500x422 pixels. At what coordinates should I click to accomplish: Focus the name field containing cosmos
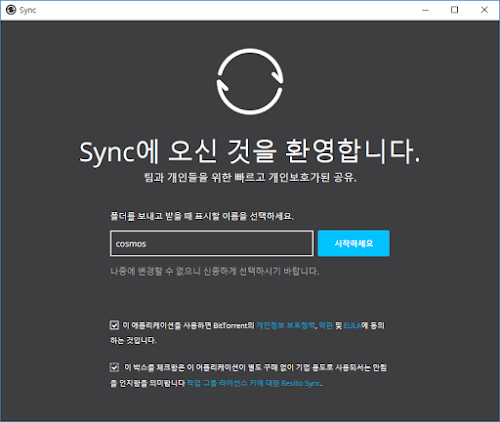[212, 243]
